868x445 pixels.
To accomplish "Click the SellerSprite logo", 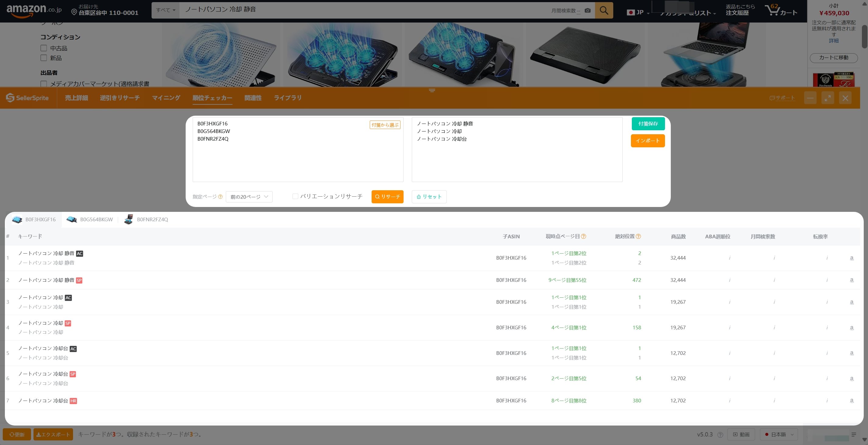I will 27,98.
